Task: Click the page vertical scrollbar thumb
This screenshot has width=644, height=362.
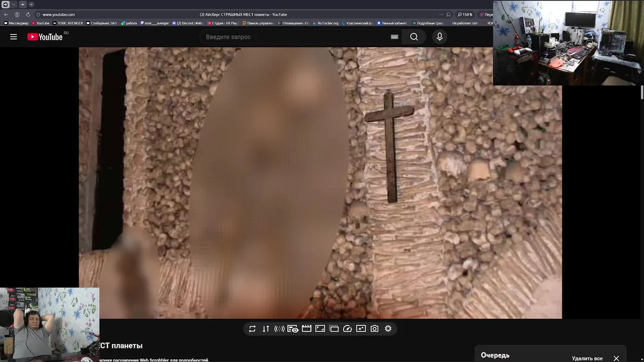Action: coord(642,93)
